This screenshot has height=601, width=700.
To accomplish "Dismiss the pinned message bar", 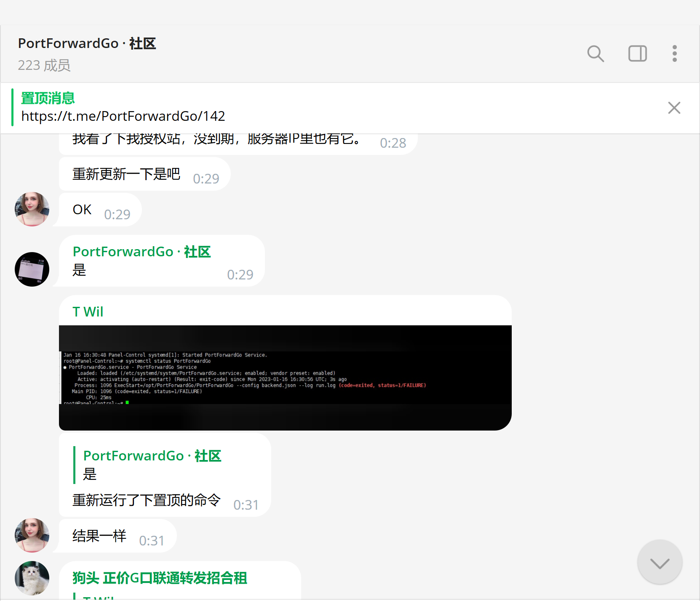I will tap(674, 108).
